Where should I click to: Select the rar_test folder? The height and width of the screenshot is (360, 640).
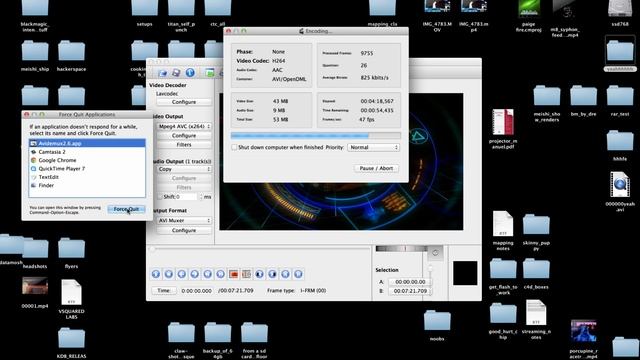coord(620,96)
